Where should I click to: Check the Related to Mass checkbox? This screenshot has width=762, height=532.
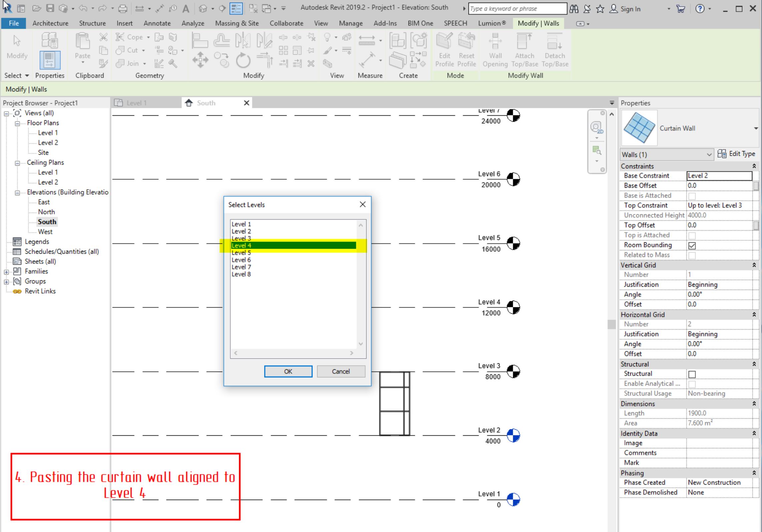(x=692, y=255)
